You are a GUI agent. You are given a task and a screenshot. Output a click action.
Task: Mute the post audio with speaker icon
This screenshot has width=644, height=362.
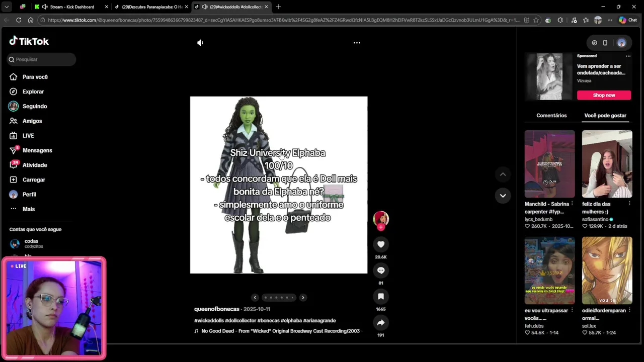200,43
